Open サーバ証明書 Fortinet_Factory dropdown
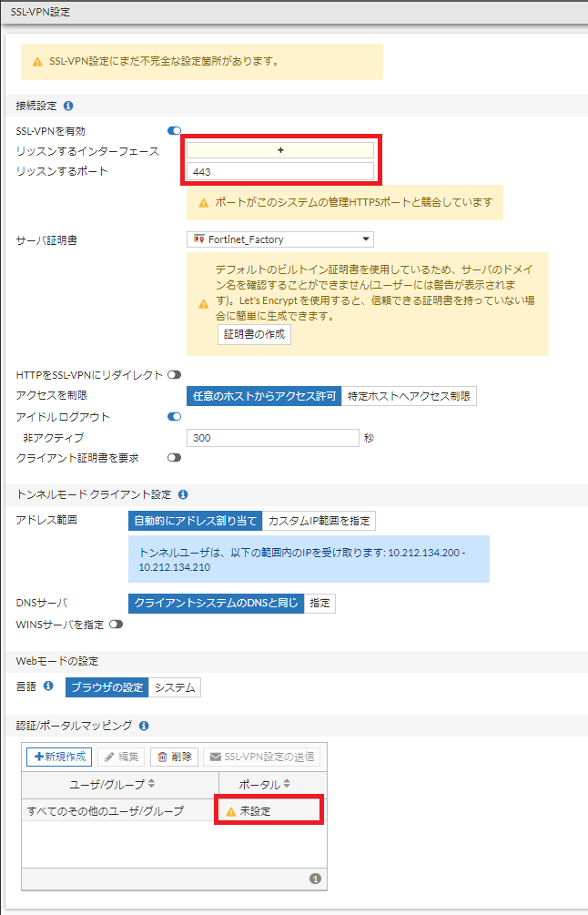This screenshot has height=915, width=588. pyautogui.click(x=280, y=239)
